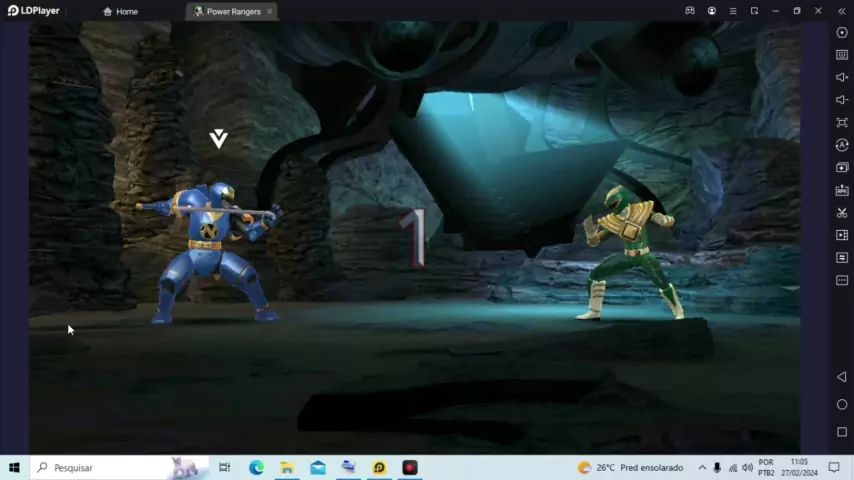Screen dimensions: 854x480
Task: Open Android recent apps square button
Action: click(842, 432)
